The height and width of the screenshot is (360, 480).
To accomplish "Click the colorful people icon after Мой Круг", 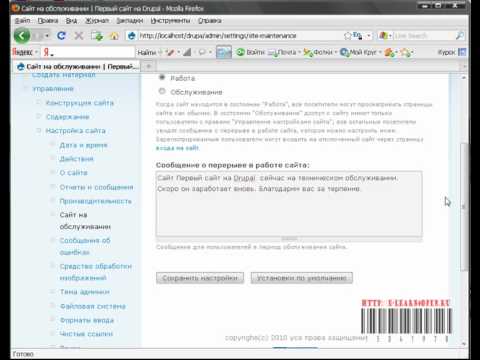I will coord(389,52).
